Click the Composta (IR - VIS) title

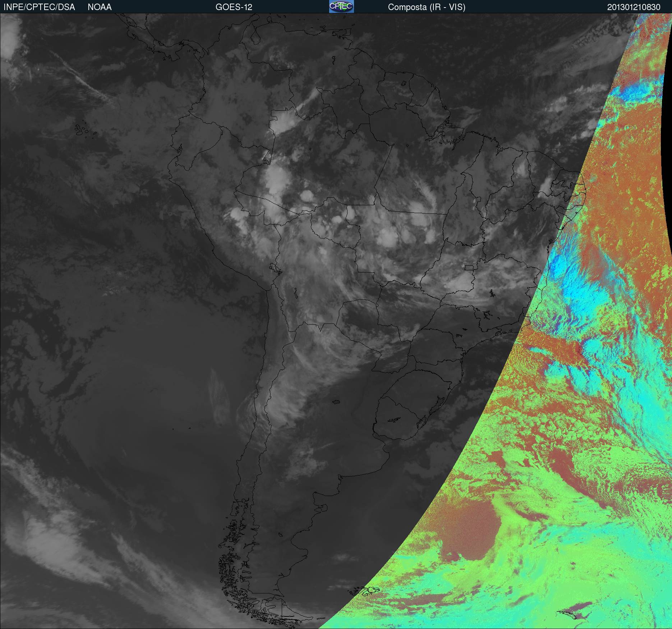tap(427, 7)
